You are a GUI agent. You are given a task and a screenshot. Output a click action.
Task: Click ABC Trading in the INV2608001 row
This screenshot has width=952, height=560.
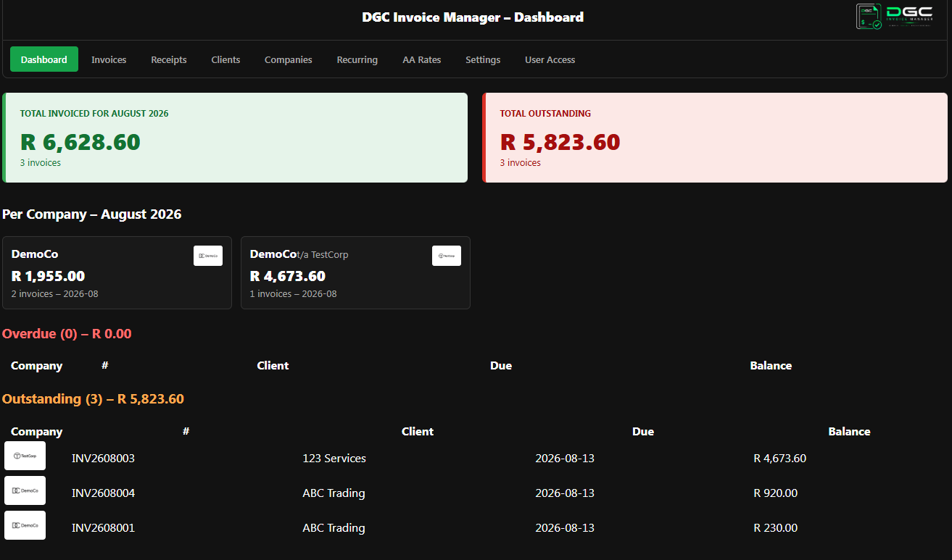coord(334,527)
